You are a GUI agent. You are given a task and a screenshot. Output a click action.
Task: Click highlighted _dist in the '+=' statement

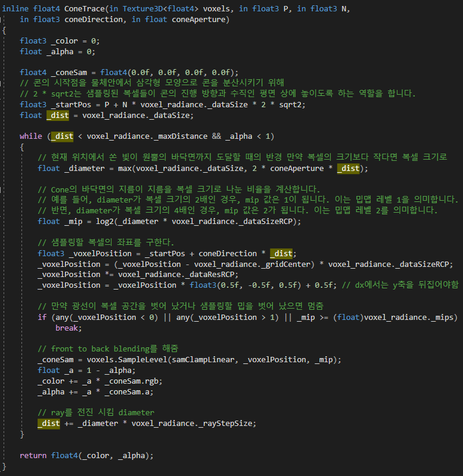coord(49,424)
